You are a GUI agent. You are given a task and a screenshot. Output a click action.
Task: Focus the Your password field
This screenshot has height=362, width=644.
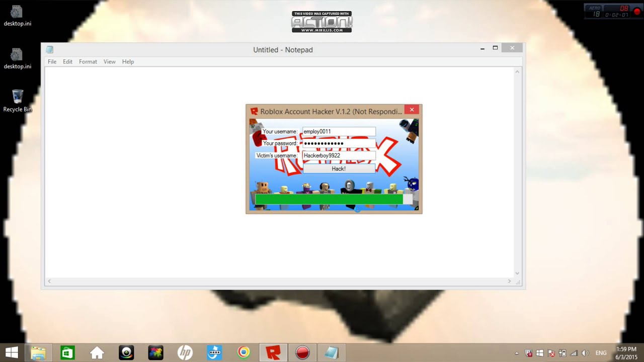pos(339,143)
